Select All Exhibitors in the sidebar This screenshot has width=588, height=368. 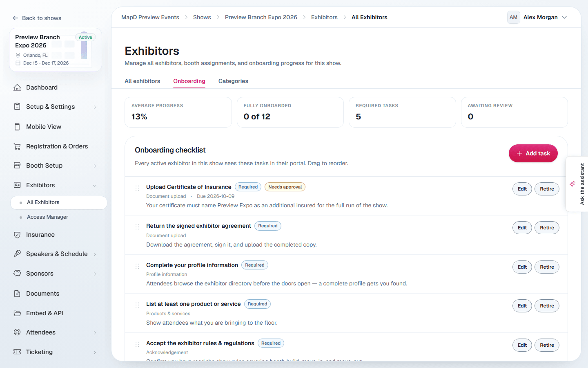pos(59,202)
